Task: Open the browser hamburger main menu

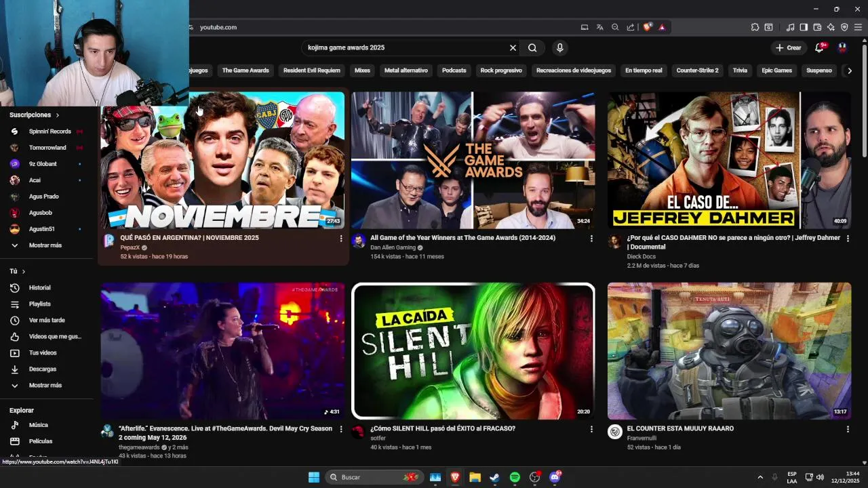Action: click(858, 27)
